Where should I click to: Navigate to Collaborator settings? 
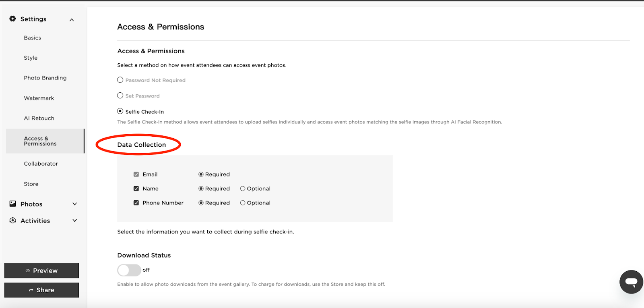(41, 164)
